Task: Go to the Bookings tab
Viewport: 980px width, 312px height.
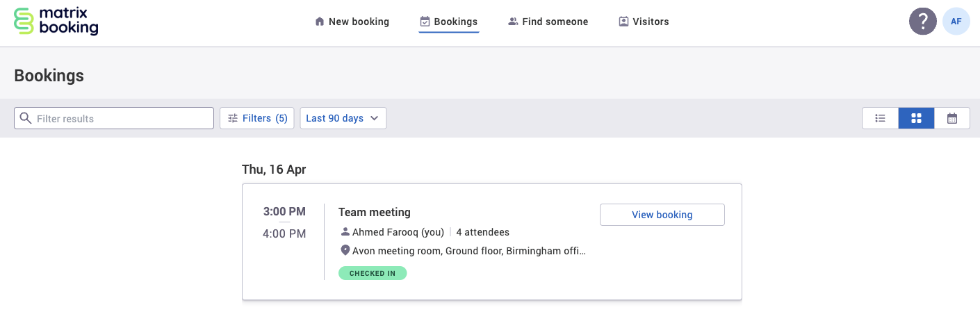Action: (x=449, y=22)
